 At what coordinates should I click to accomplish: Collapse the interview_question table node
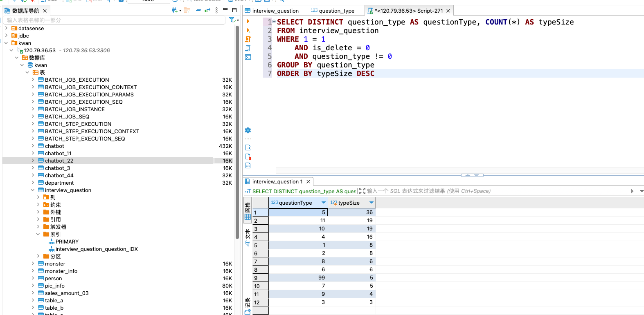[x=33, y=190]
